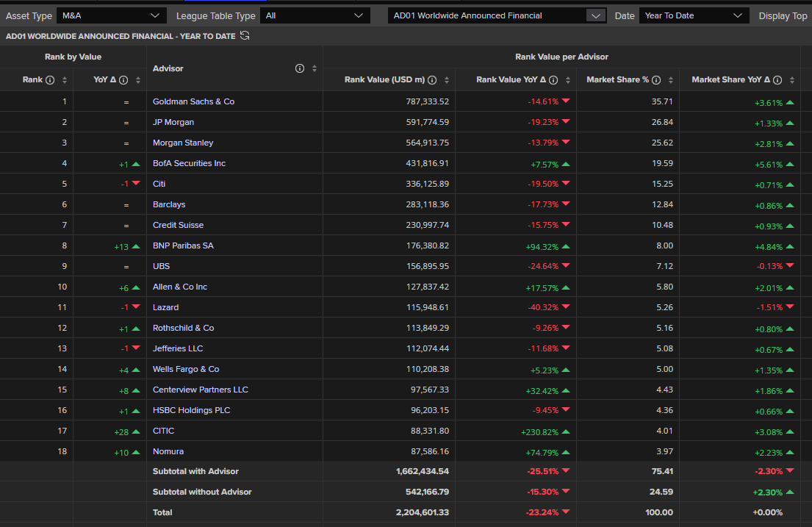
Task: Open BofA Securities Inc advisor link
Action: pyautogui.click(x=189, y=163)
